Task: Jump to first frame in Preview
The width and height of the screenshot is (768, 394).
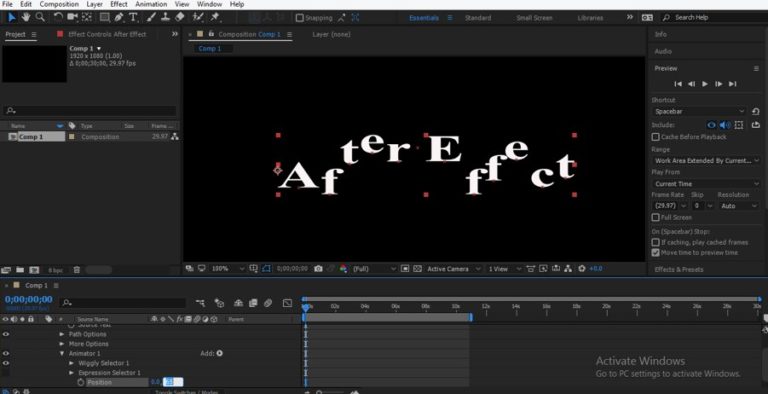Action: pos(678,84)
